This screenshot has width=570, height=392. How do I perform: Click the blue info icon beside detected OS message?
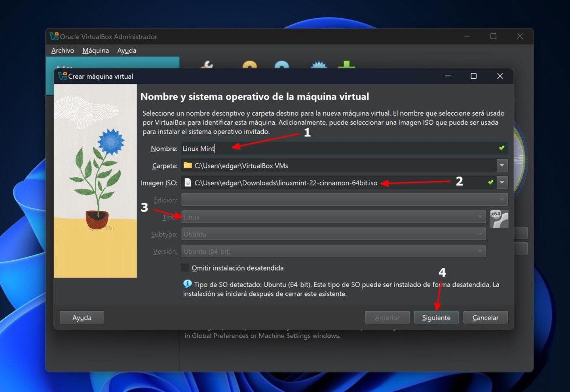pos(188,284)
